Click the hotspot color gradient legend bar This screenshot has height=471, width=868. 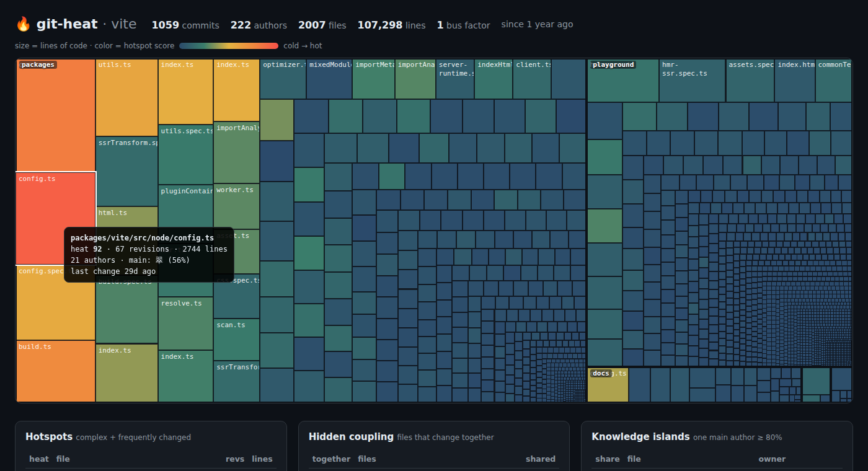click(x=229, y=46)
